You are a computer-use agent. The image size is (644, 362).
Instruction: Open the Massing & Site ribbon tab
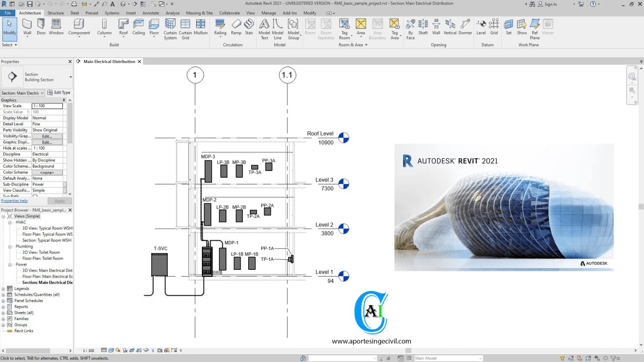(199, 13)
